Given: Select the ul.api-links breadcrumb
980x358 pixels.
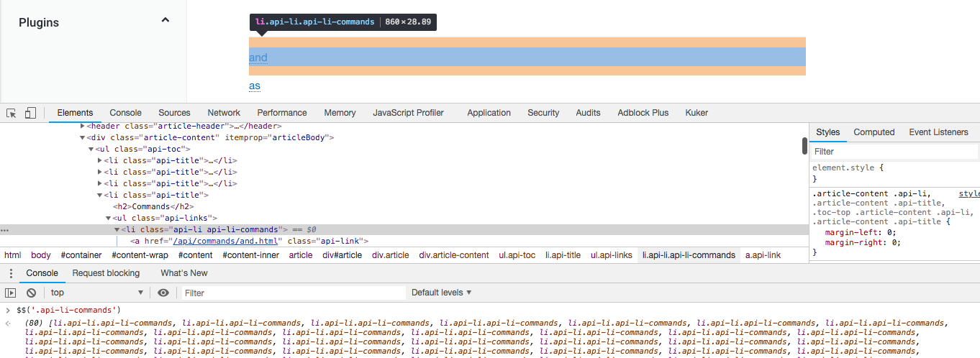Looking at the screenshot, I should click(612, 255).
